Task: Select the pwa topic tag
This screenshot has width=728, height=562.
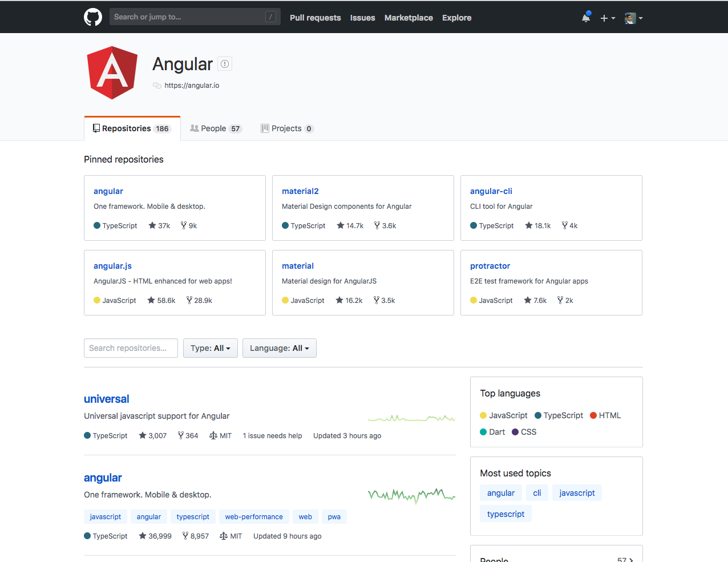Action: coord(334,517)
